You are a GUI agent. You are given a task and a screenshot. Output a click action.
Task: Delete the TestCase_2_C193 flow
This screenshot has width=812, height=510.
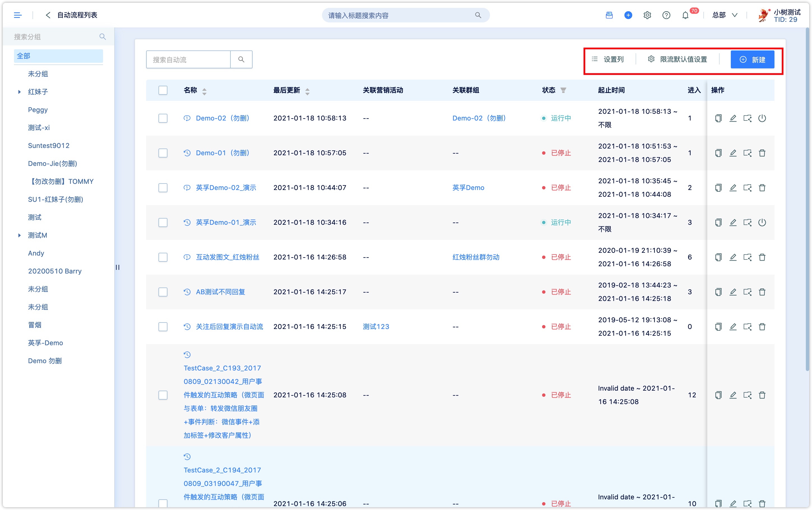coord(762,395)
